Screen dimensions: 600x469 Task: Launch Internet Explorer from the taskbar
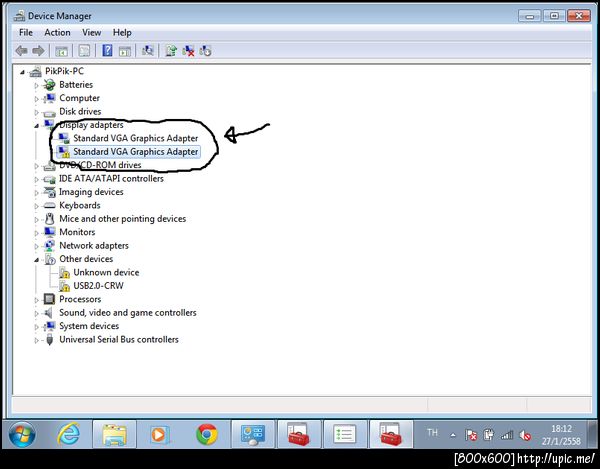[68, 435]
